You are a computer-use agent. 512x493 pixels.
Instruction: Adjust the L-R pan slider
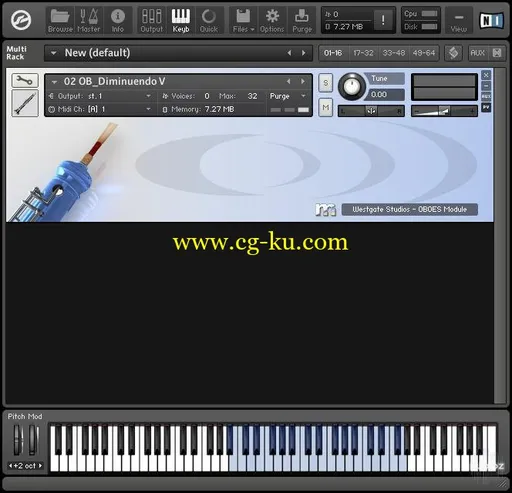371,111
